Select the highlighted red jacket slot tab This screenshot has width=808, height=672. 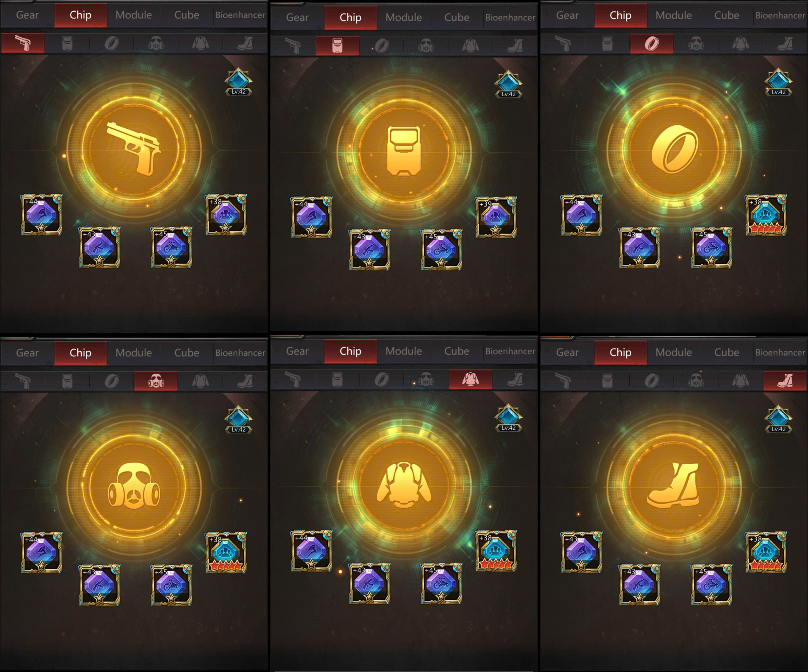coord(470,379)
